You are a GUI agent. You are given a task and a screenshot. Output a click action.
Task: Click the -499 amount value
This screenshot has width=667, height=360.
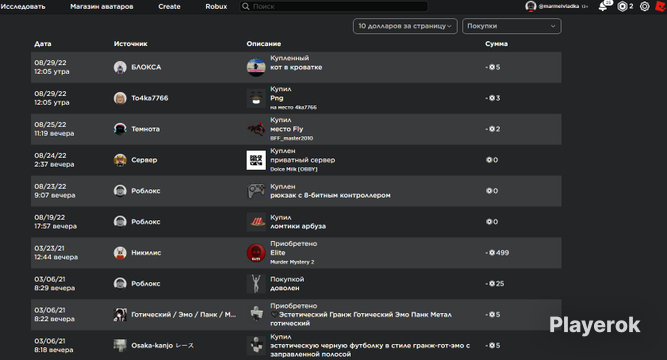pyautogui.click(x=497, y=253)
